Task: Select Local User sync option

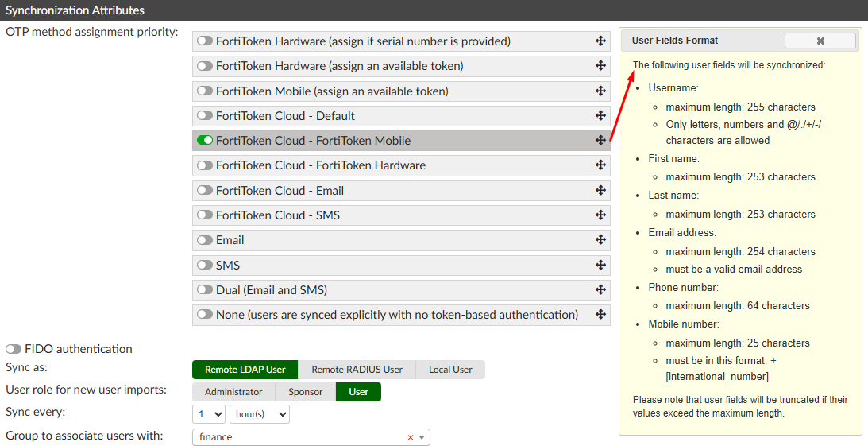Action: point(450,370)
